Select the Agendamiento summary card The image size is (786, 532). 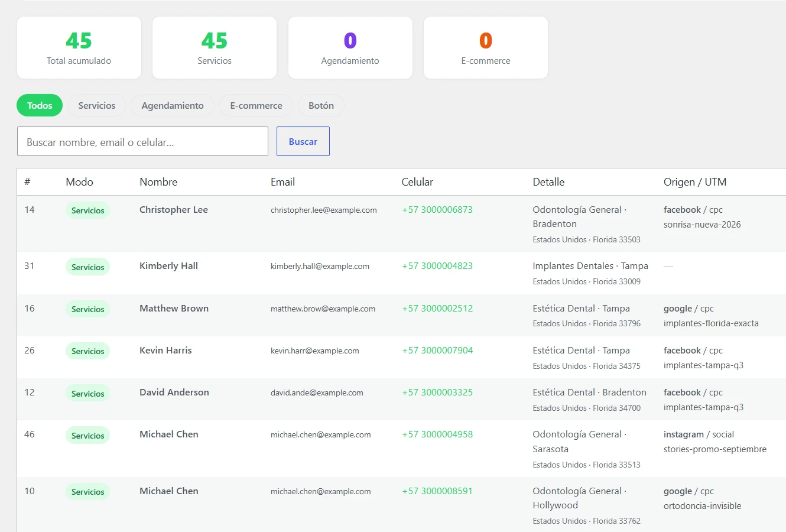[x=350, y=47]
